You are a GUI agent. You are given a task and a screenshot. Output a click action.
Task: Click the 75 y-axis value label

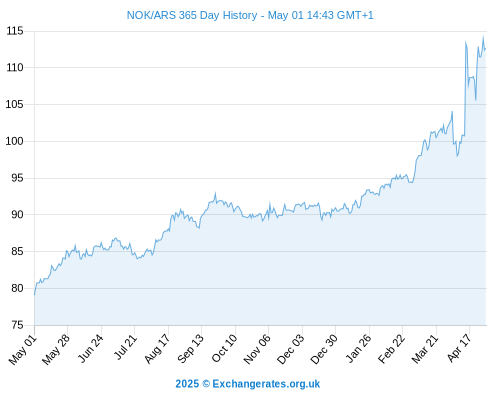[17, 325]
